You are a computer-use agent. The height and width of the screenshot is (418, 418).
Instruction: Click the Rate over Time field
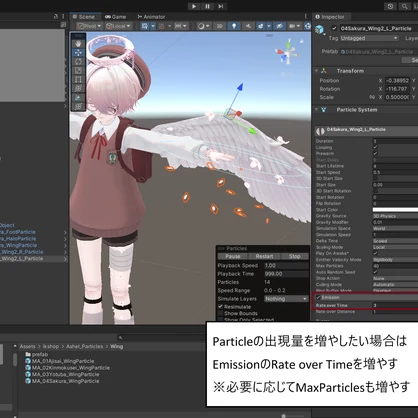(395, 305)
